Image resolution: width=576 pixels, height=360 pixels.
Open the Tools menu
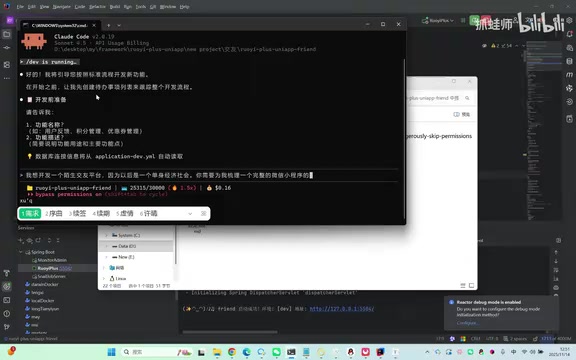click(141, 7)
